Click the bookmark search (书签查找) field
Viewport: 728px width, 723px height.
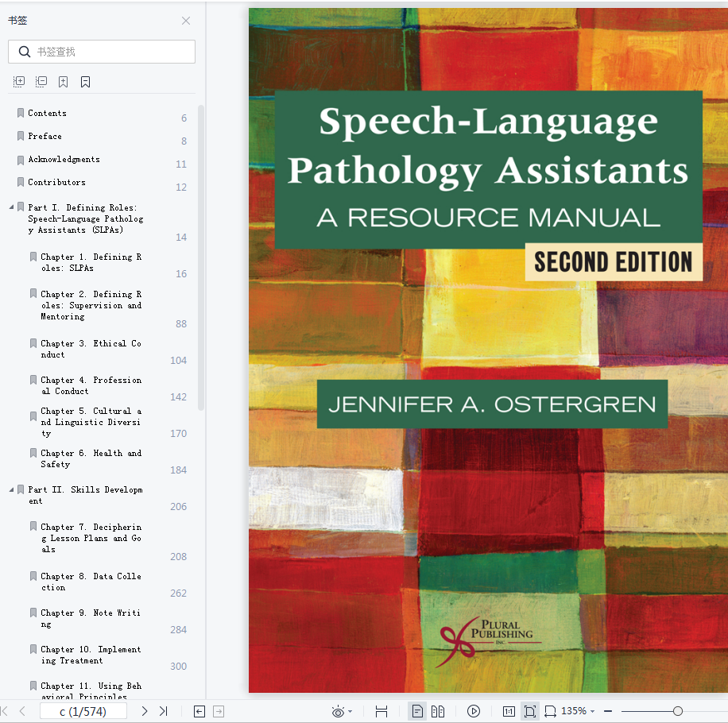[x=102, y=52]
